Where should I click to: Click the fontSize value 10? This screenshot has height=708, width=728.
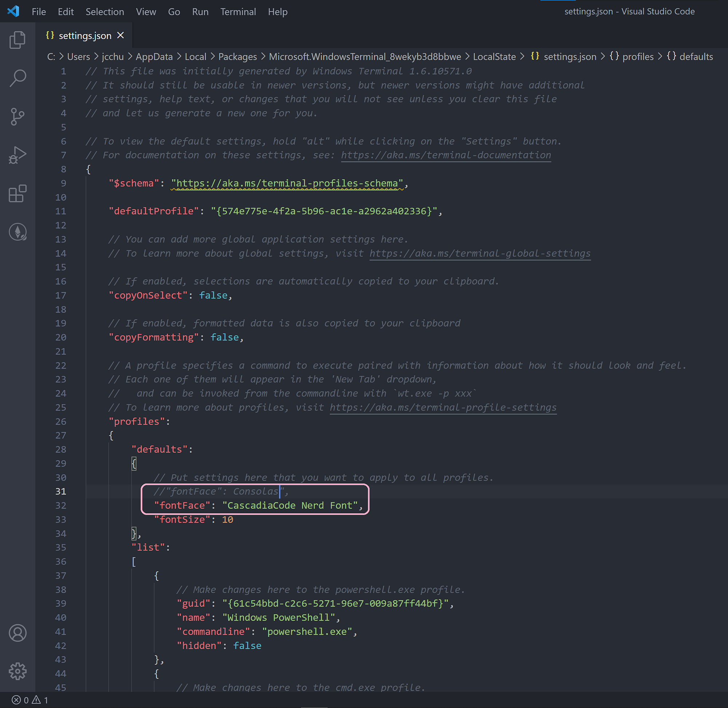click(227, 520)
